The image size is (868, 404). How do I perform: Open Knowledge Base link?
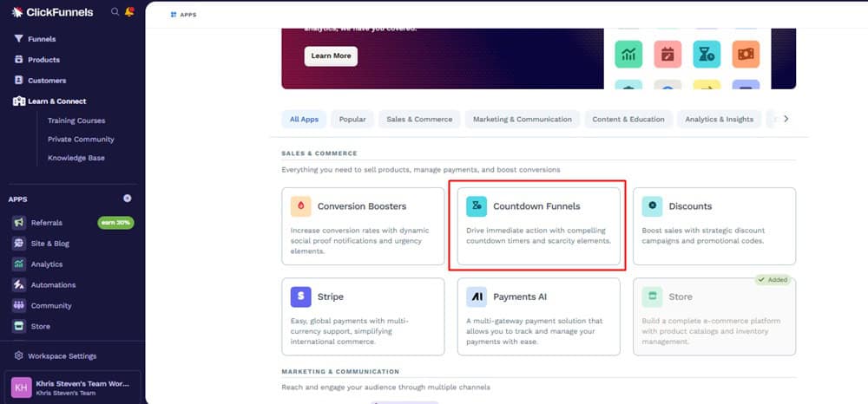pyautogui.click(x=76, y=158)
